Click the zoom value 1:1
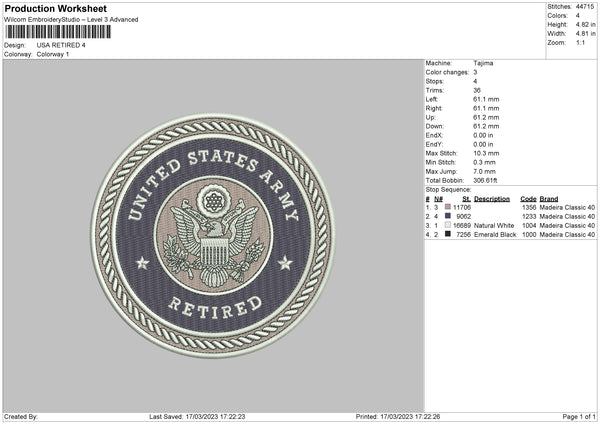The height and width of the screenshot is (424, 600). [580, 43]
